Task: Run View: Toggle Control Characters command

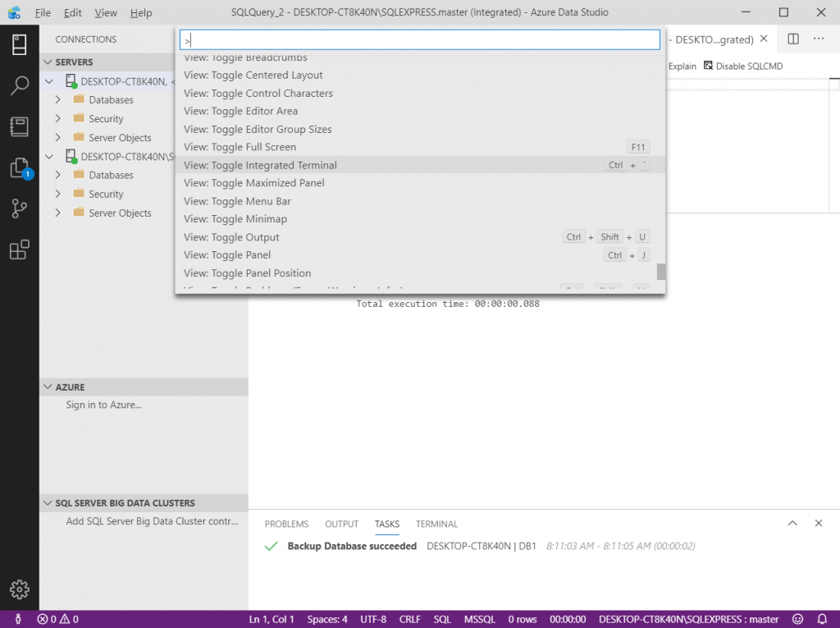Action: point(420,94)
